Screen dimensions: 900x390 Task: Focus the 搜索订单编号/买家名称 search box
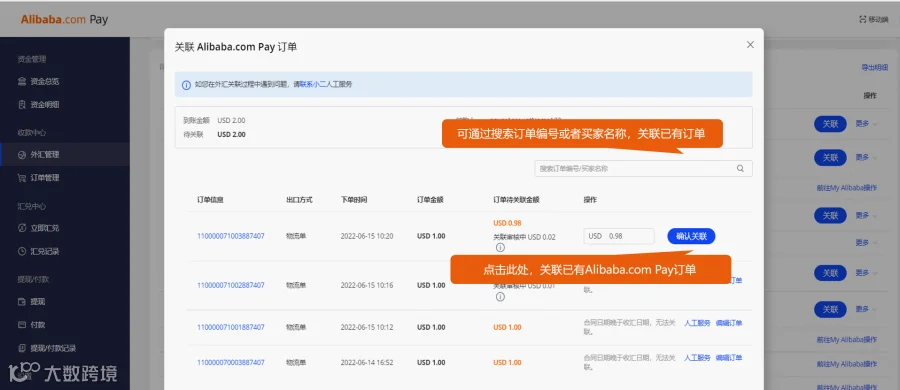tap(643, 169)
